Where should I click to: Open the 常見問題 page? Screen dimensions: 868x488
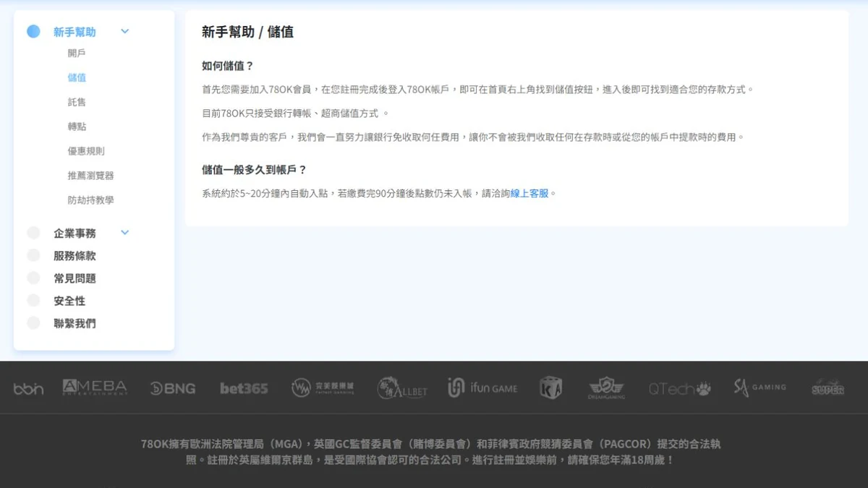pyautogui.click(x=75, y=278)
